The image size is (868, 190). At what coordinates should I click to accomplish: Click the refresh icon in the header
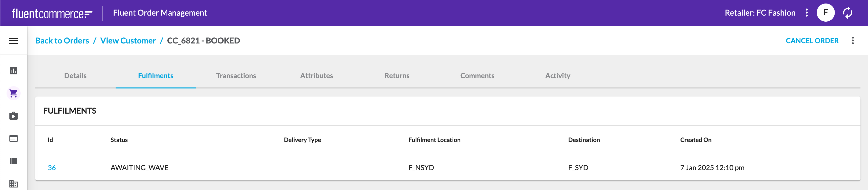pyautogui.click(x=848, y=13)
